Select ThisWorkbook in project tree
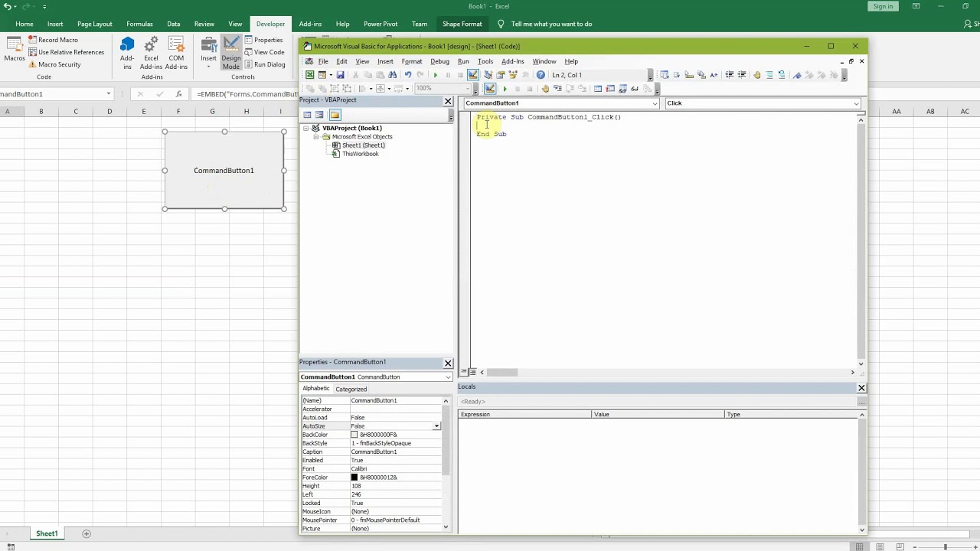980x551 pixels. (x=360, y=154)
